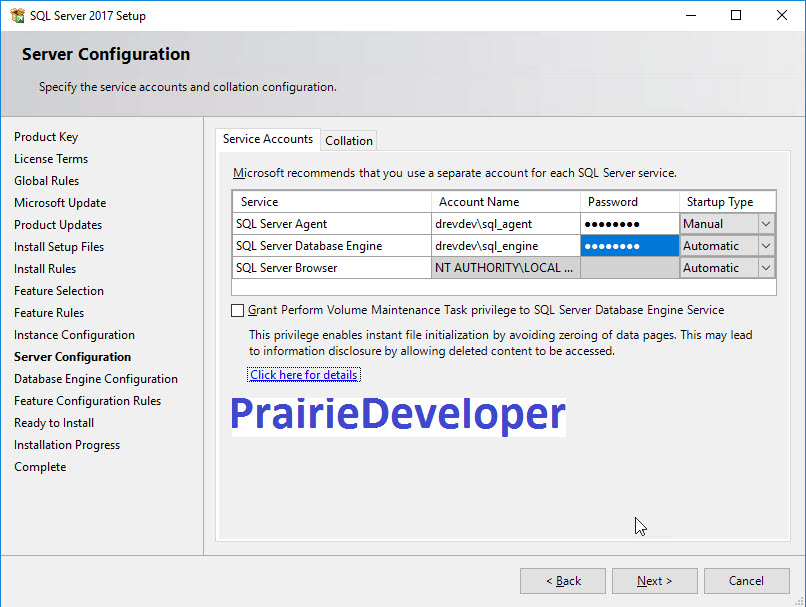Click Install Rules in the steps list
The image size is (806, 607).
tap(45, 269)
